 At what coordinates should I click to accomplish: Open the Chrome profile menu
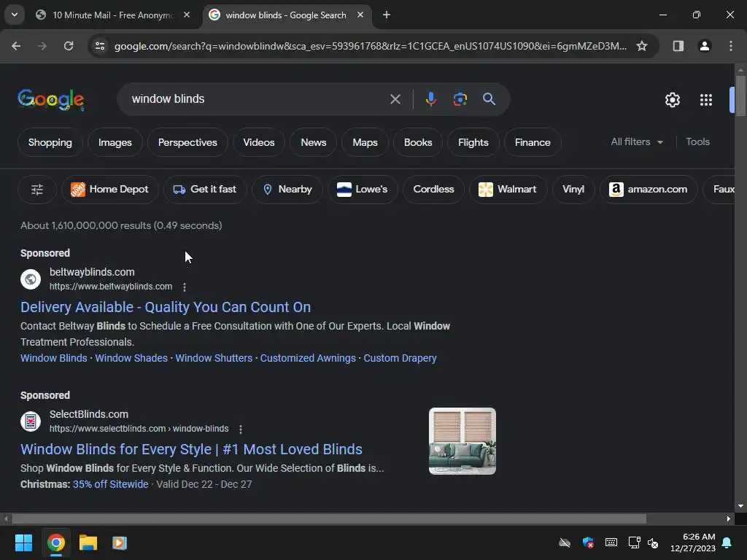(704, 46)
